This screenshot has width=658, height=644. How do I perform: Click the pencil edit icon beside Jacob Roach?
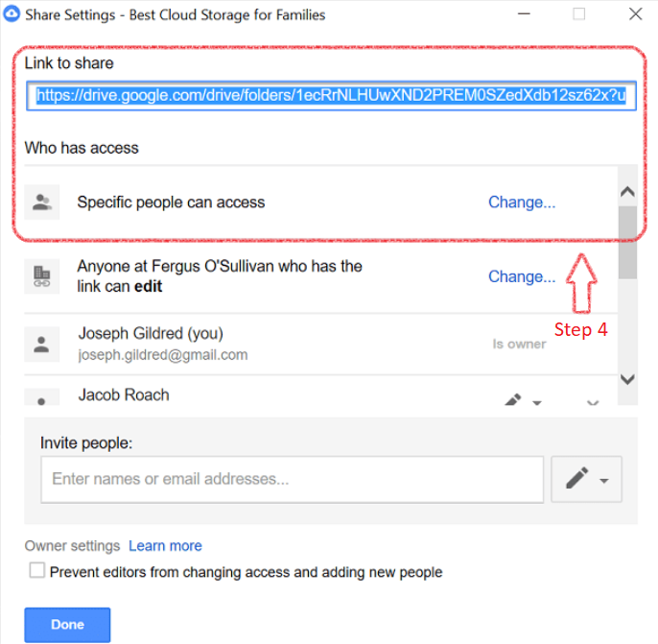pos(513,399)
